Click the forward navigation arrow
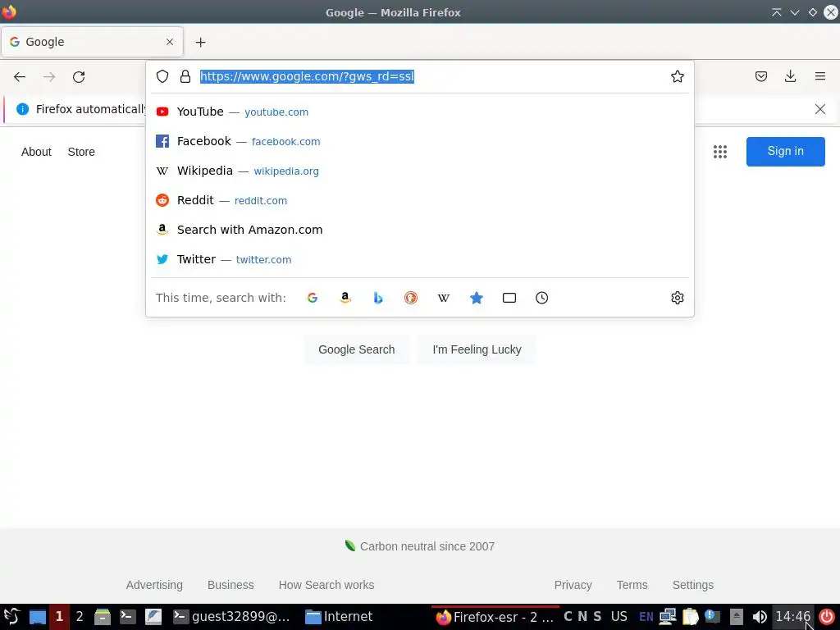The image size is (840, 630). pyautogui.click(x=49, y=76)
